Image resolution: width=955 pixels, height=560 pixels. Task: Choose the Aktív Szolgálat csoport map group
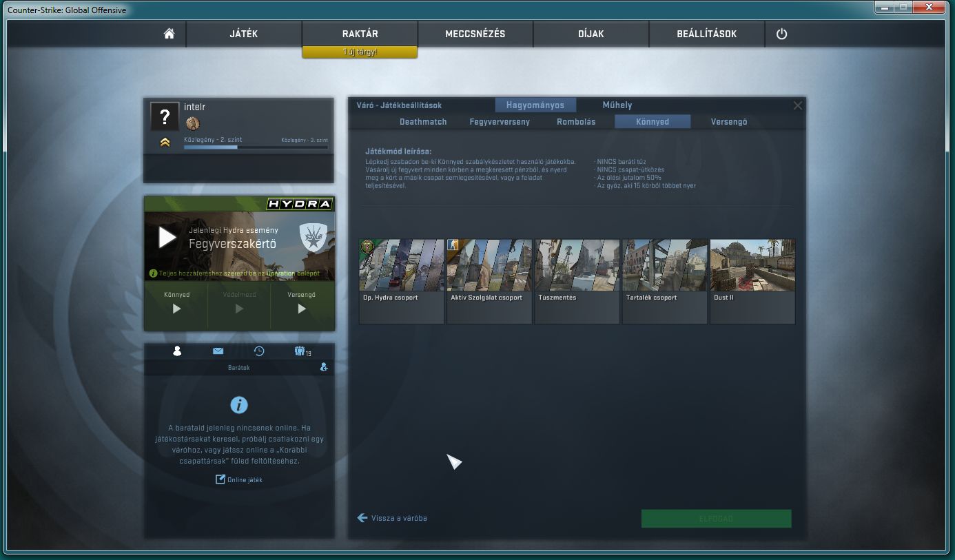click(489, 282)
